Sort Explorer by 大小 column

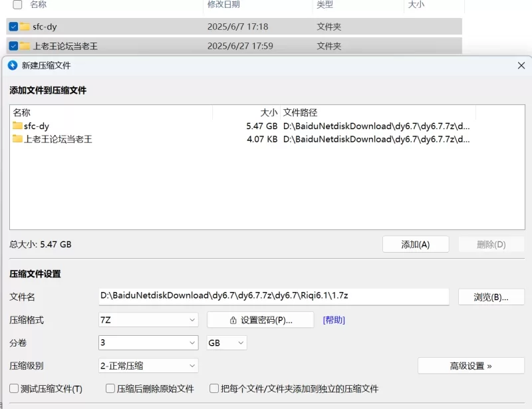(x=416, y=5)
